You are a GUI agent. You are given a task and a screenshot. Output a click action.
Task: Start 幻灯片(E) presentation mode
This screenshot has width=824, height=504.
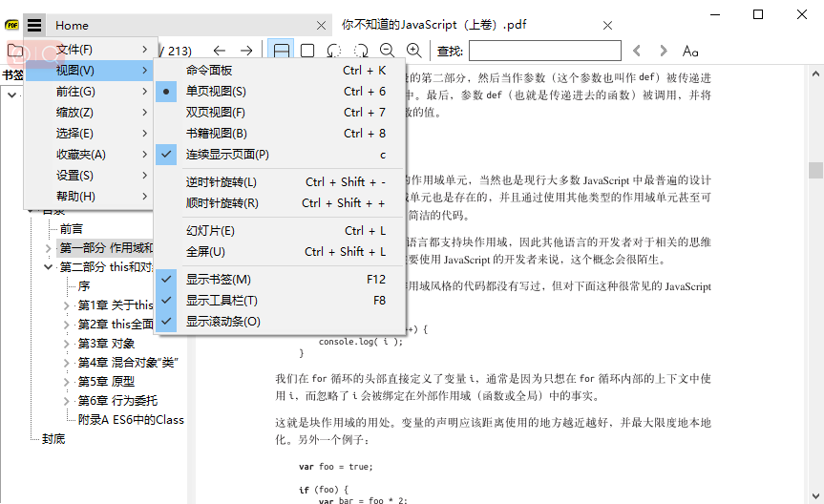click(x=280, y=231)
